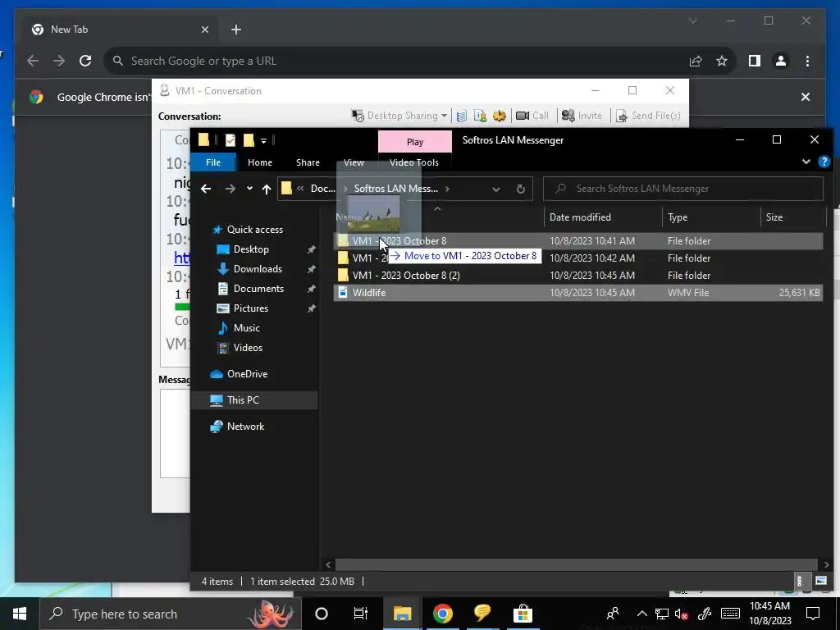840x630 pixels.
Task: Click Call in the Conversation window
Action: (532, 116)
